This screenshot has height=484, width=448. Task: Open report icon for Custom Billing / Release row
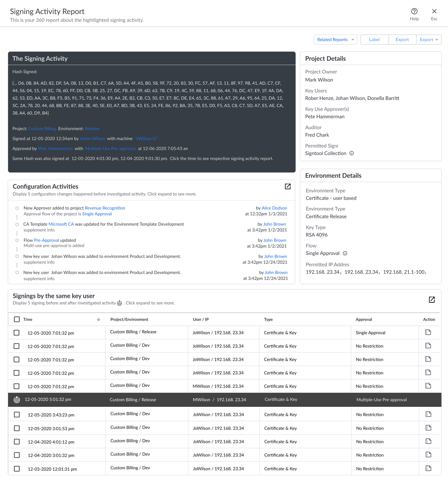(428, 332)
